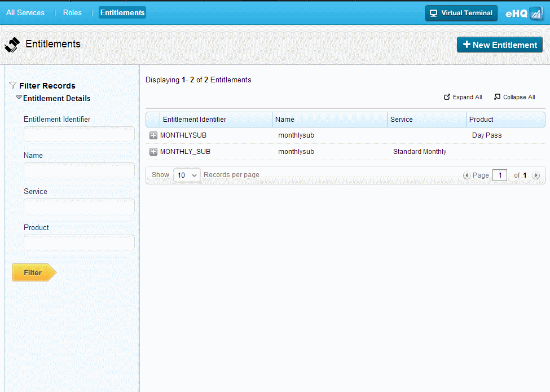Viewport: 550px width, 392px height.
Task: Expand the MONTHLY_SUB row
Action: point(153,152)
